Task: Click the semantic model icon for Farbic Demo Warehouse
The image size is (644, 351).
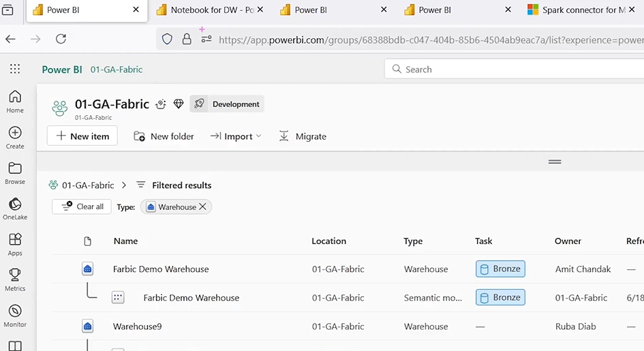Action: (x=118, y=297)
